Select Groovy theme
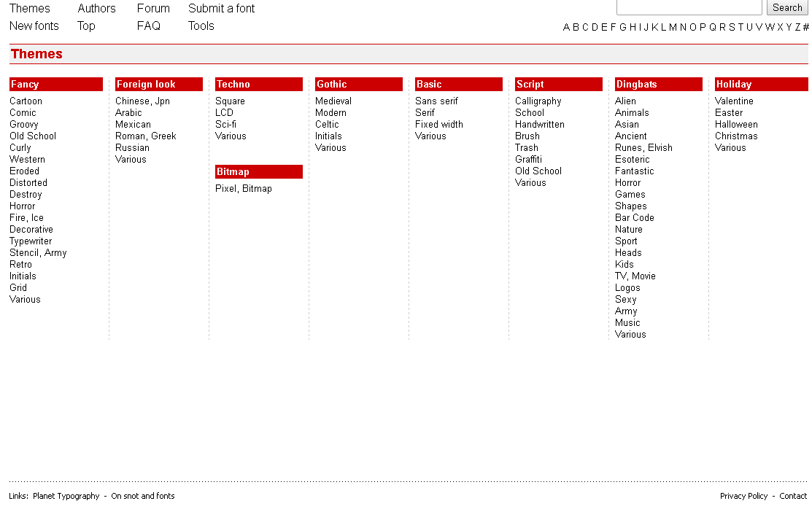 tap(24, 125)
